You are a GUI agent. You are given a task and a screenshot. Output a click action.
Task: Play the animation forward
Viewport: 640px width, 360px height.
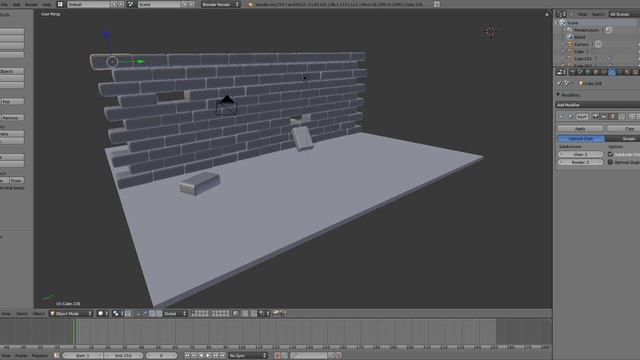tap(209, 356)
